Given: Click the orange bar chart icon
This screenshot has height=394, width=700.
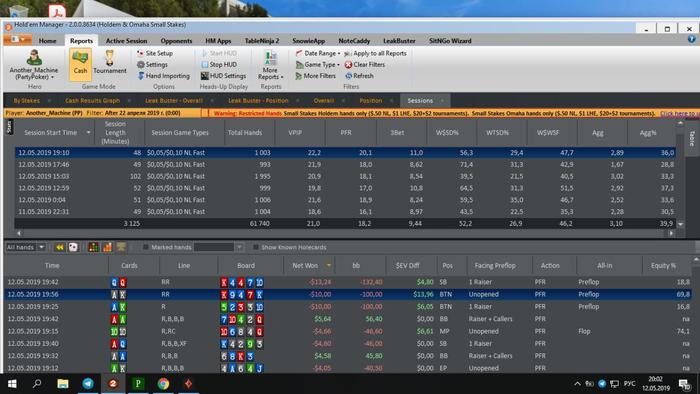Looking at the screenshot, I should pos(107,247).
